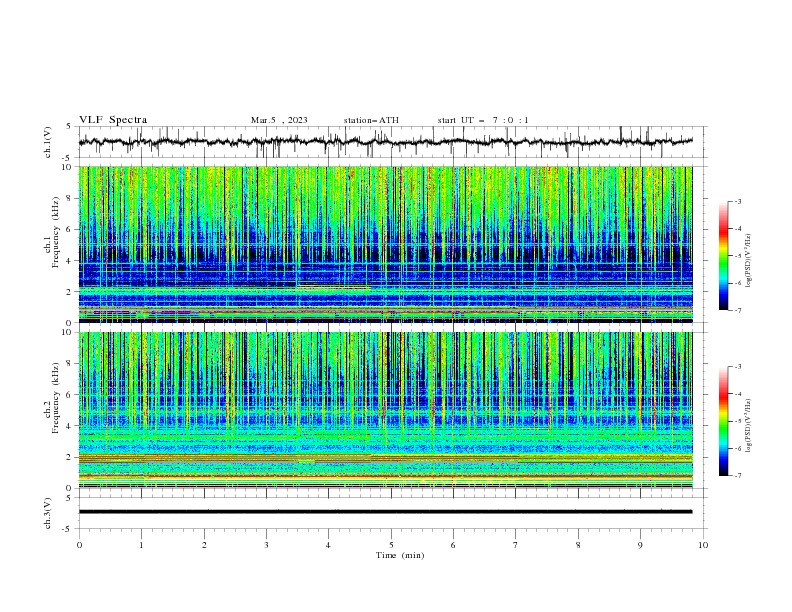792x612 pixels.
Task: Click inside the ch.2 spectrogram panel
Action: tap(385, 410)
